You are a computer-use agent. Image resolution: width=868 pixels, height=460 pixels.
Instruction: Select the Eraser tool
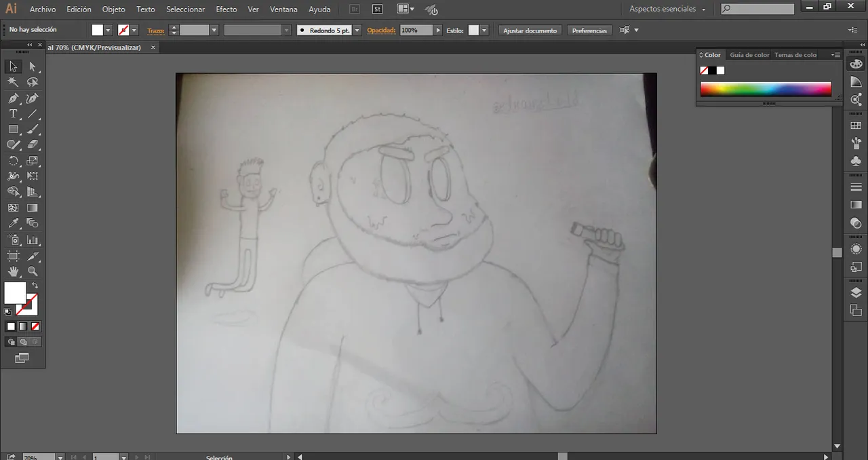click(x=32, y=145)
